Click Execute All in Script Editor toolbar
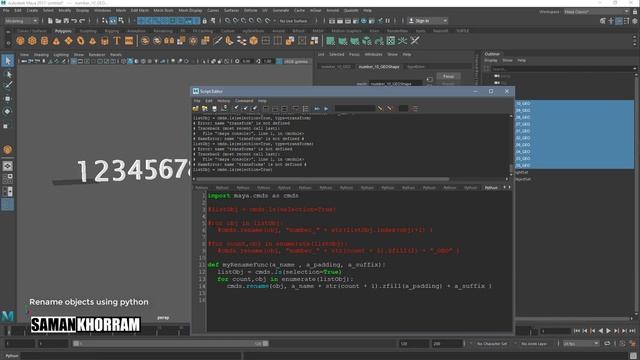 [317, 109]
